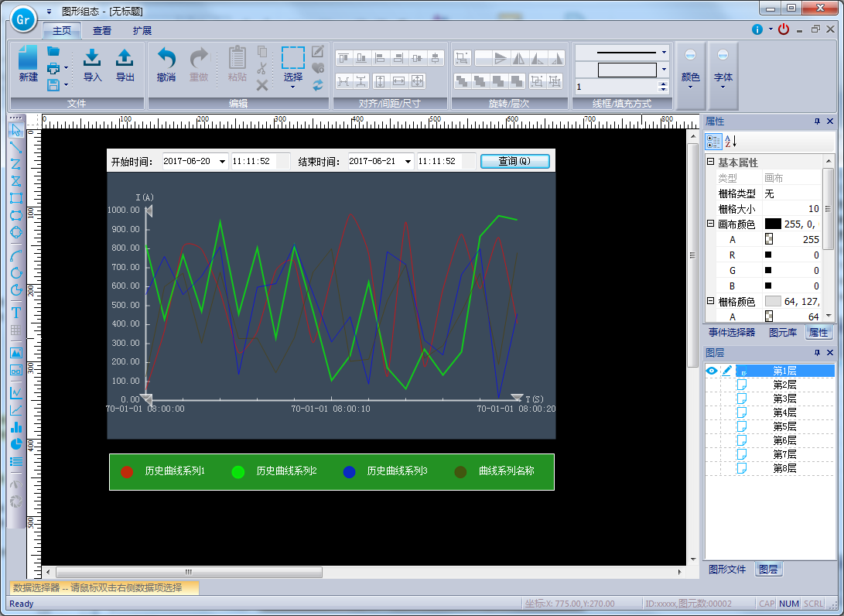844x616 pixels.
Task: Switch properties to alphabetical A-Z sort
Action: [730, 142]
